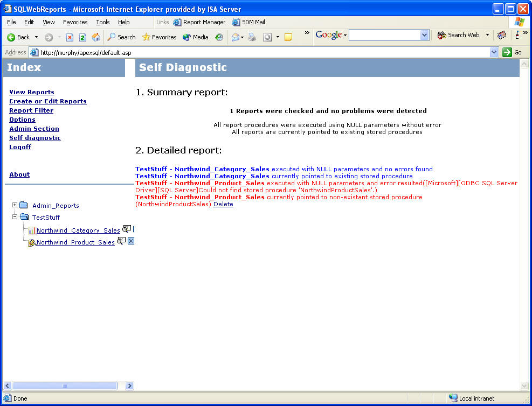Click the preview magnifier icon beside Northwind_Product_Sales
This screenshot has height=406, width=532.
(x=121, y=241)
